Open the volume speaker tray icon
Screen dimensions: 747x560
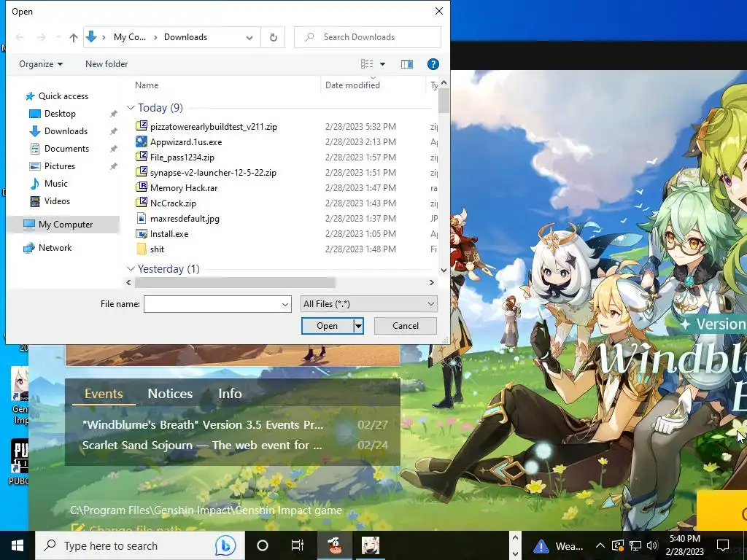tap(652, 545)
